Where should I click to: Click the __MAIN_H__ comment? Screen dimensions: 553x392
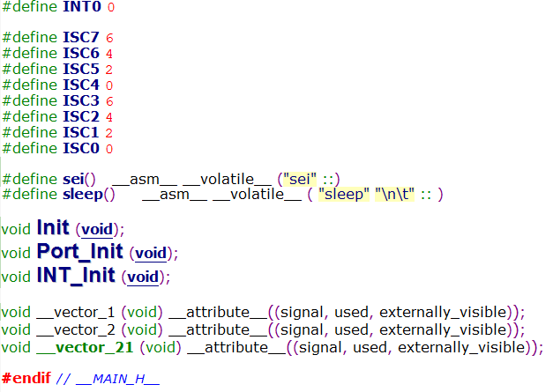pyautogui.click(x=118, y=380)
